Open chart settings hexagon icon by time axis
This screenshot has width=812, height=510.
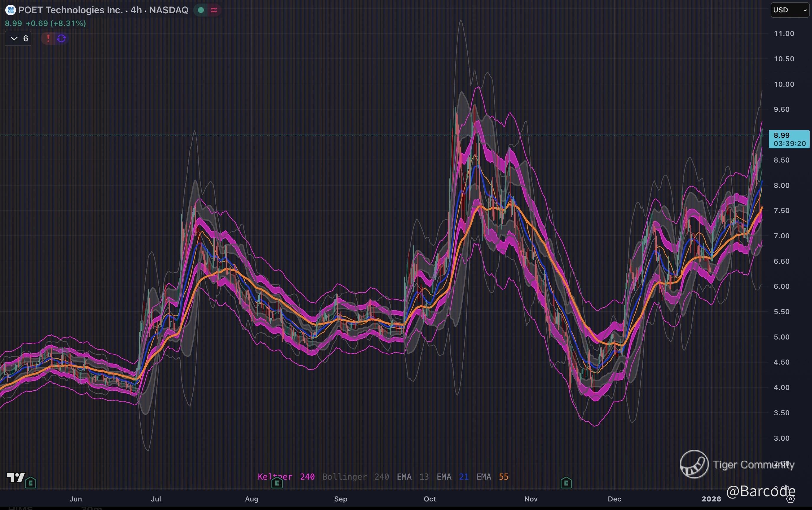pos(790,499)
